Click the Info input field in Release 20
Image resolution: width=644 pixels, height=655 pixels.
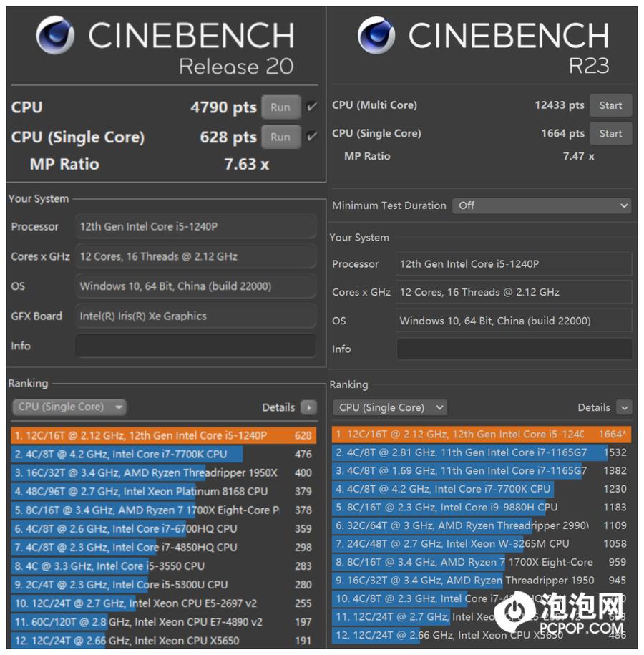(x=195, y=346)
